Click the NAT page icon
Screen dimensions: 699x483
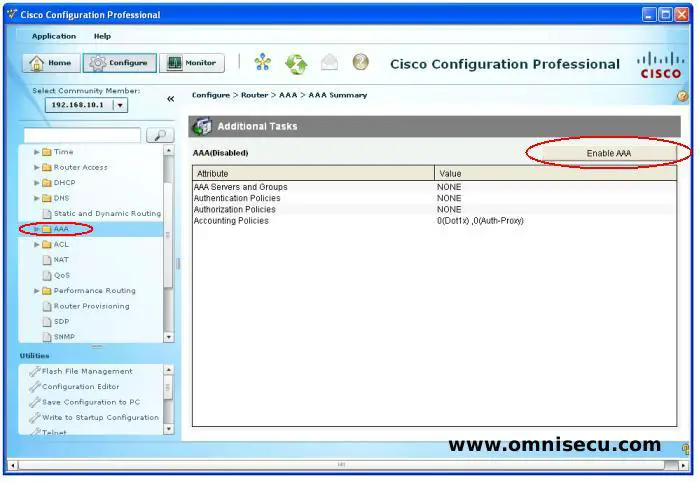[x=47, y=260]
